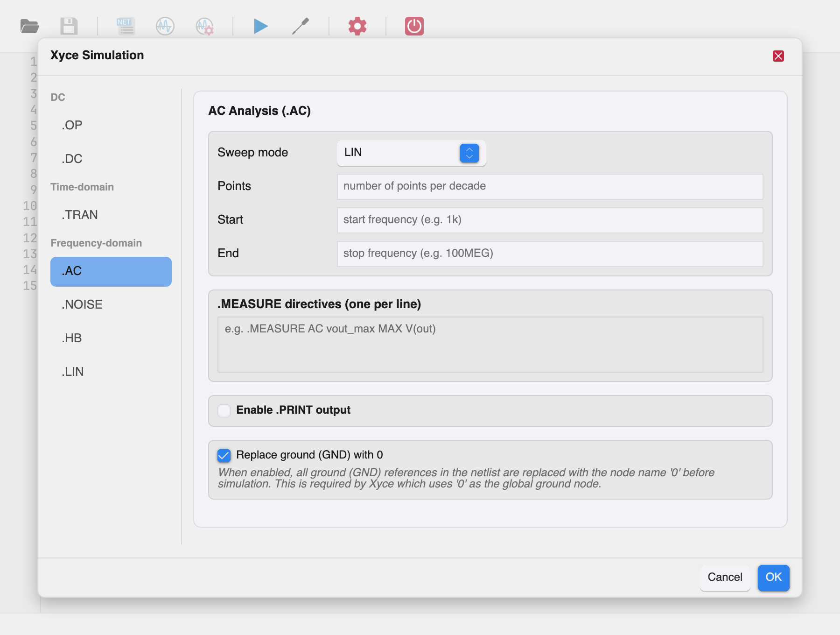Click the Cancel button
This screenshot has width=840, height=635.
[725, 578]
